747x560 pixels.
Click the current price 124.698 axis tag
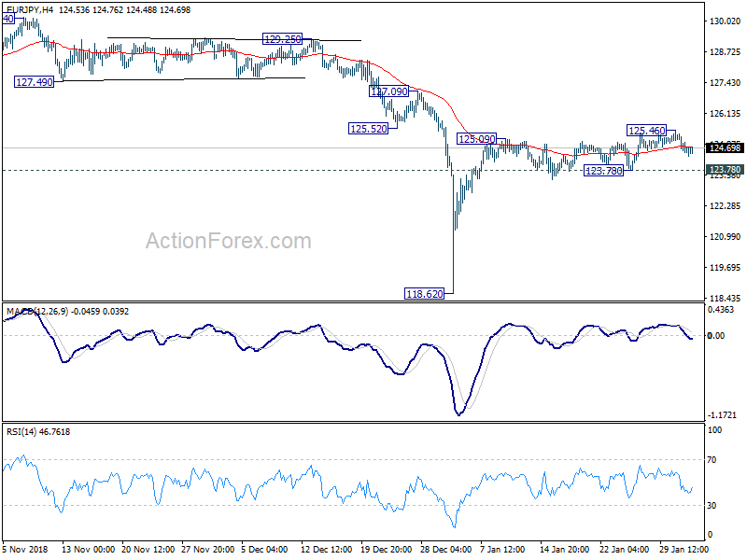[x=726, y=148]
